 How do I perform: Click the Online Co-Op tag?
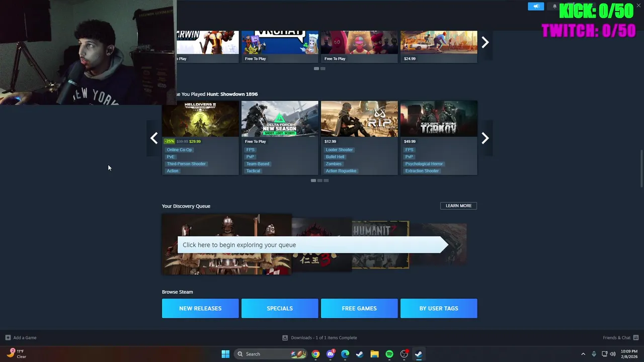(x=180, y=150)
